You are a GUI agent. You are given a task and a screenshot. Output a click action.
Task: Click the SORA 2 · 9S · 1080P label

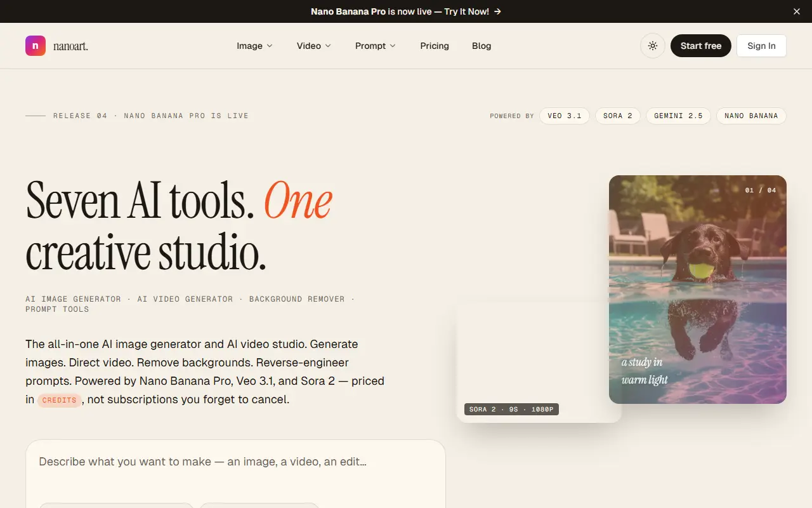click(511, 410)
